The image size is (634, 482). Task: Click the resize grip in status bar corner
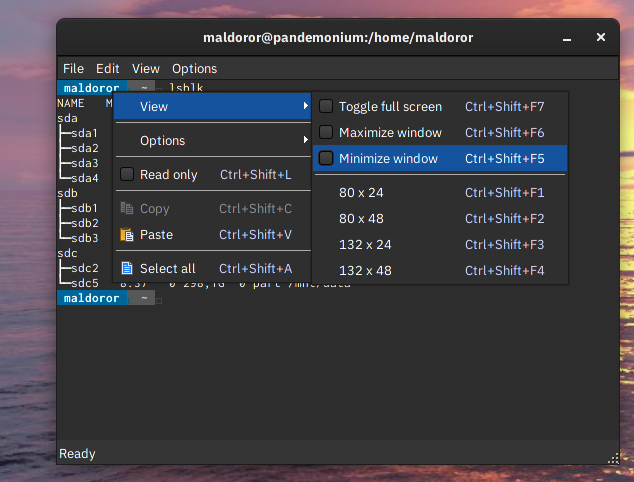click(x=612, y=457)
